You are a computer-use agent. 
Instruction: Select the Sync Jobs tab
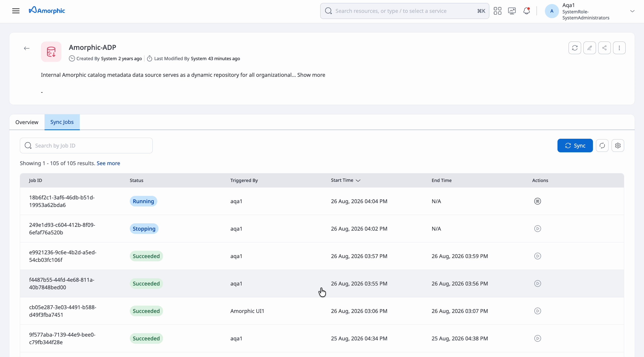[x=62, y=122]
